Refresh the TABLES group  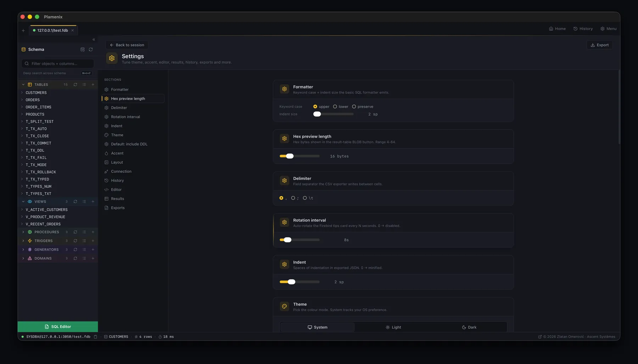(75, 85)
